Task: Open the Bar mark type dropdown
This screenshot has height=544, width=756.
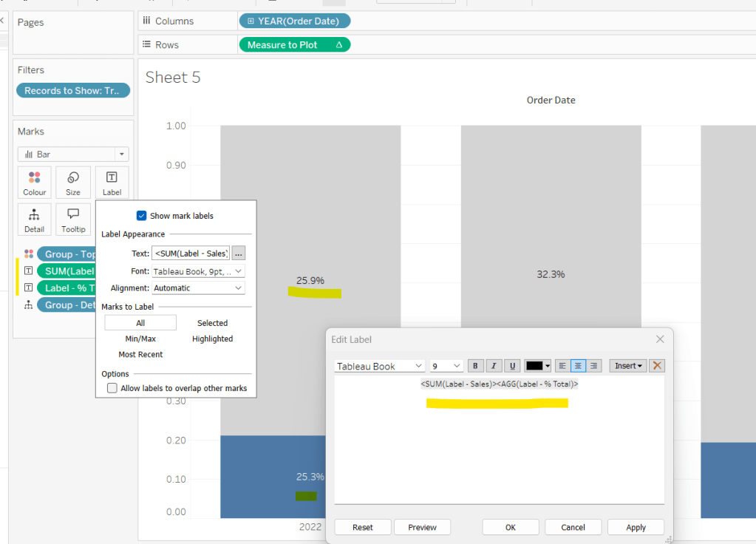Action: (73, 154)
